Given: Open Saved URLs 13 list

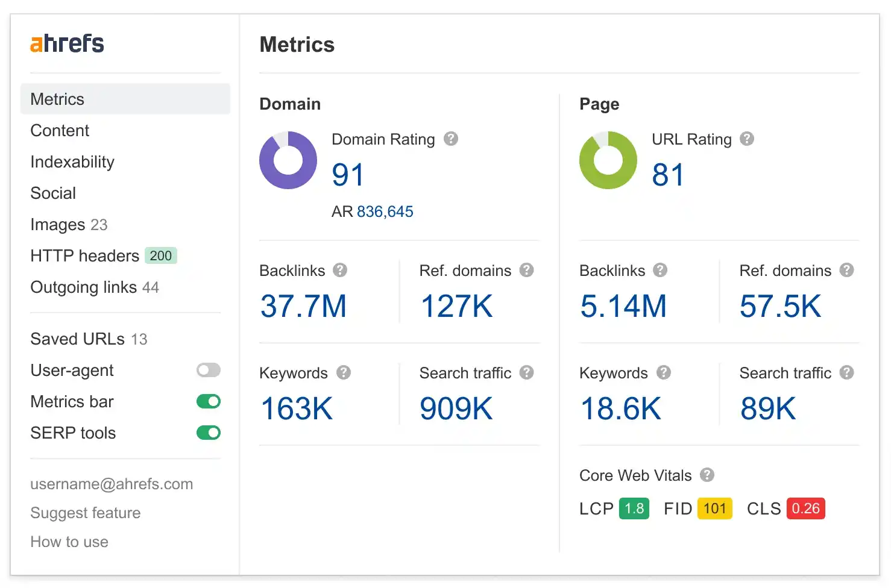Looking at the screenshot, I should 89,339.
